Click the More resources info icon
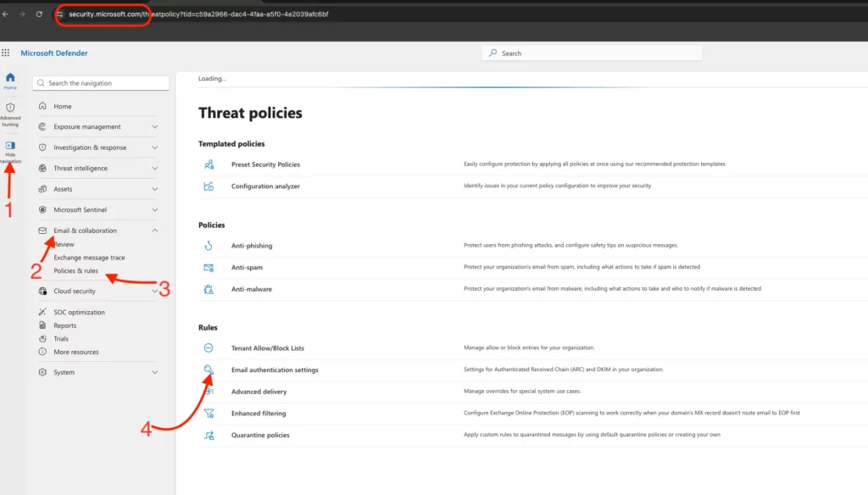 (42, 352)
